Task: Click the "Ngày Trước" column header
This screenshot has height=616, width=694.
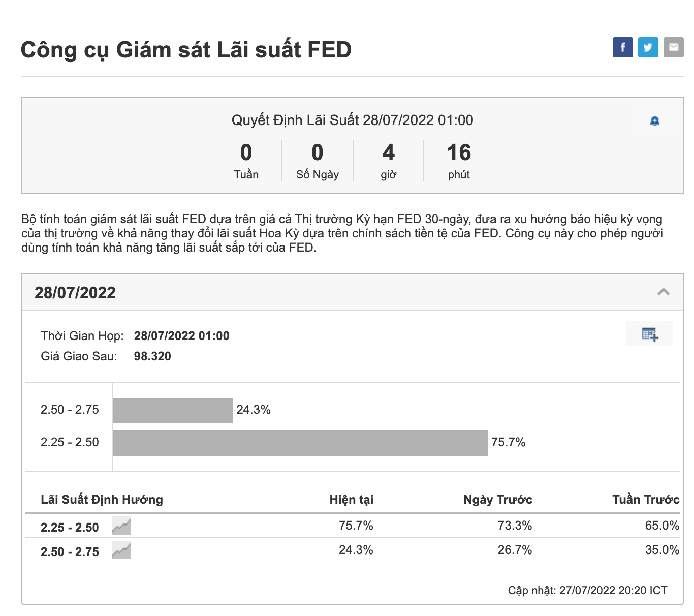Action: click(497, 500)
